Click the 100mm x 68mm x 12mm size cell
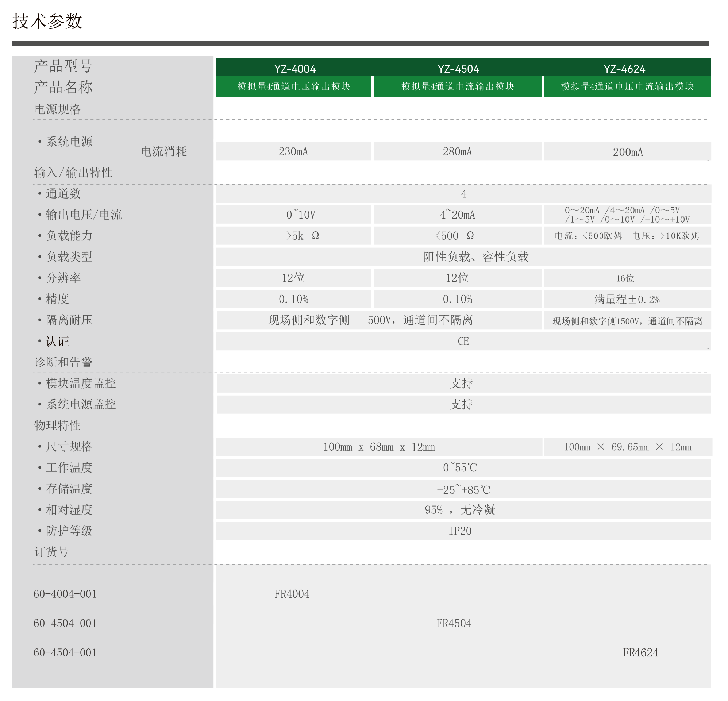Screen dimensions: 728x701 pos(378,447)
